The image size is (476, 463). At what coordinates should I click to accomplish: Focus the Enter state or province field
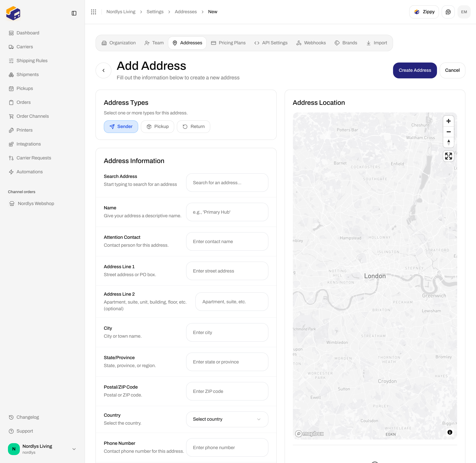[x=227, y=362]
